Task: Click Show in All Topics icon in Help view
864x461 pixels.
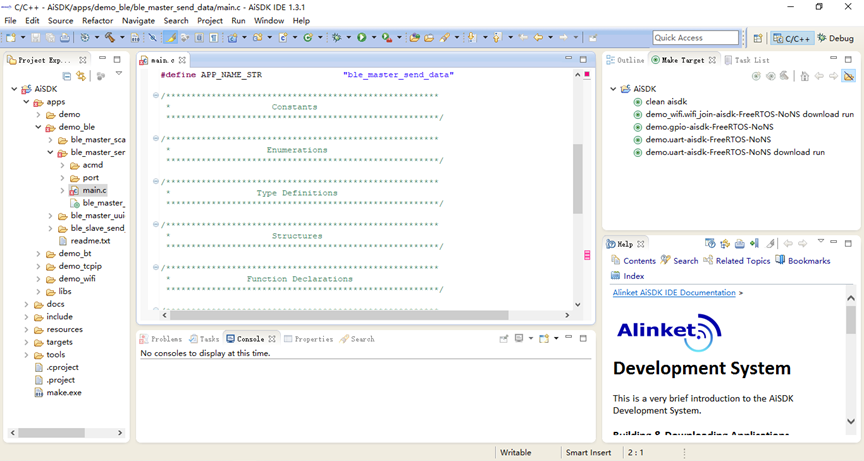Action: click(x=725, y=243)
